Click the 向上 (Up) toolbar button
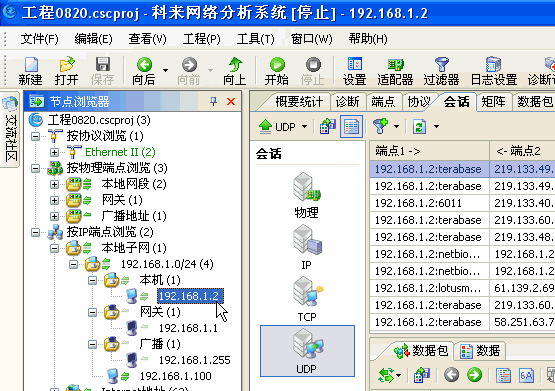 pos(235,71)
